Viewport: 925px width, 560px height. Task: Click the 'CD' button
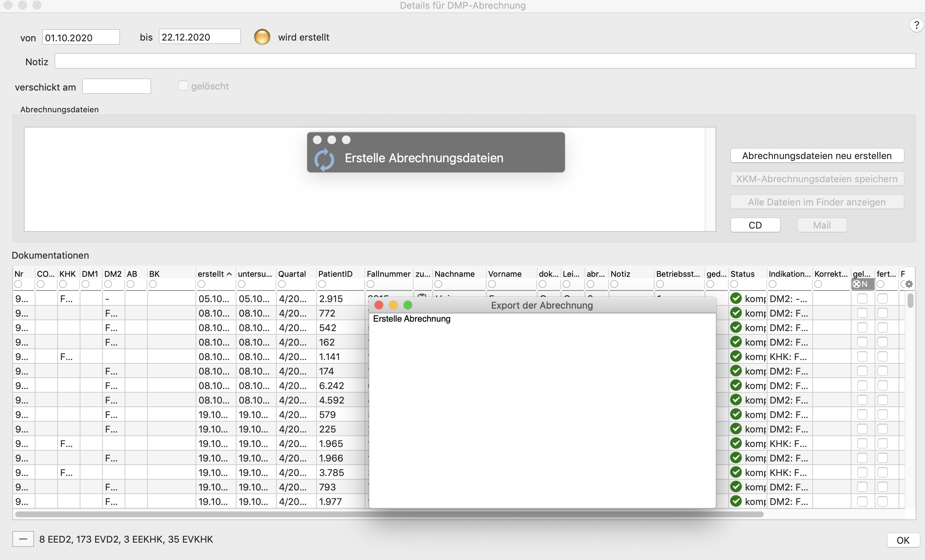click(x=755, y=225)
